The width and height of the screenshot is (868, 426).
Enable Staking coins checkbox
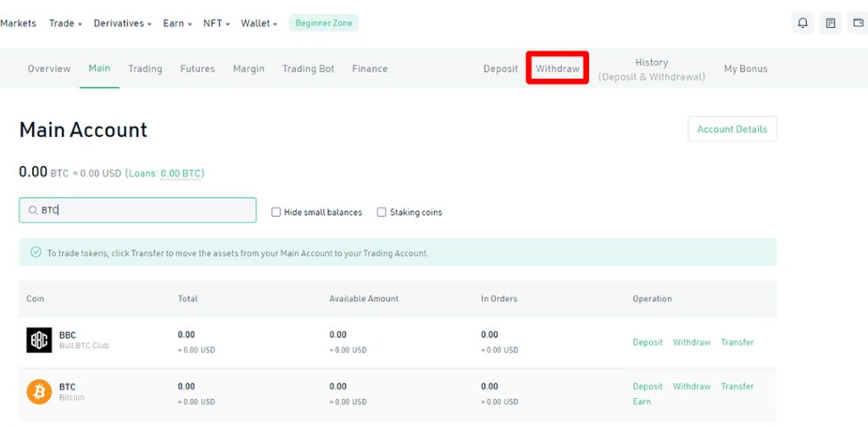click(381, 212)
